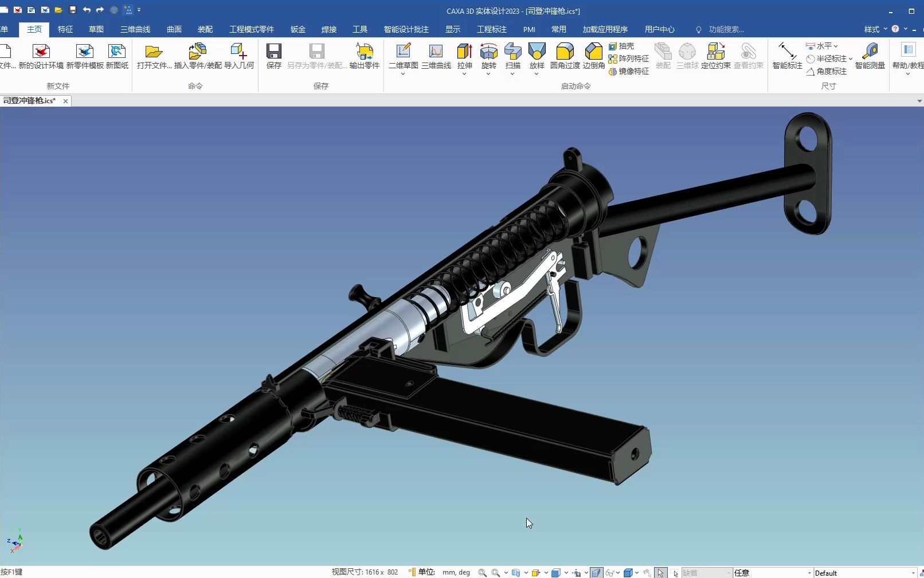
Task: Open the 显示 ribbon tab
Action: (453, 29)
